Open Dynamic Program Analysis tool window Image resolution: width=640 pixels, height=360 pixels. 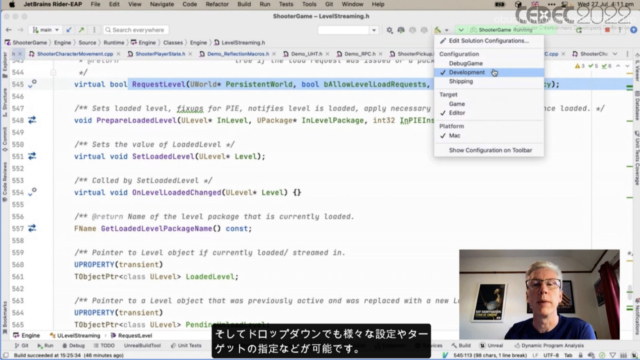pyautogui.click(x=550, y=346)
